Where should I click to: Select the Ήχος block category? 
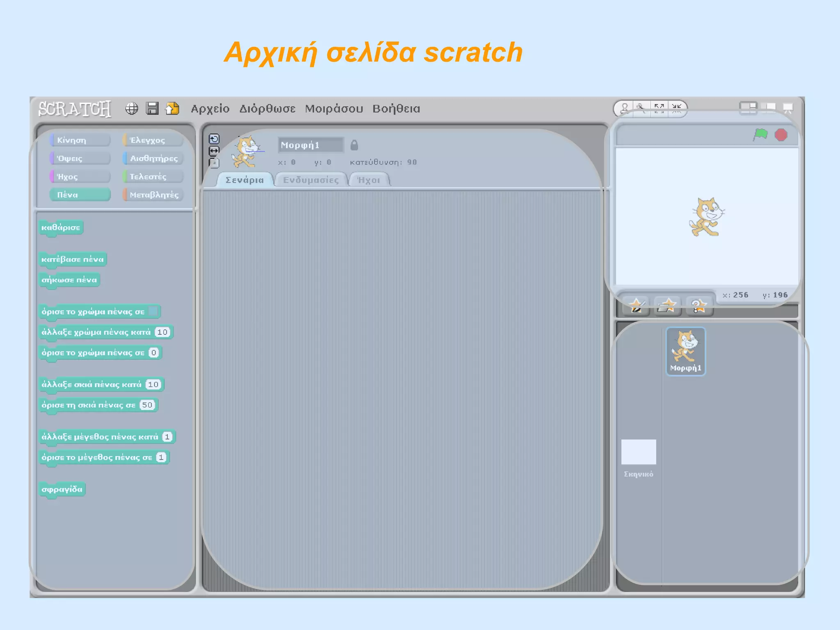[x=80, y=176]
